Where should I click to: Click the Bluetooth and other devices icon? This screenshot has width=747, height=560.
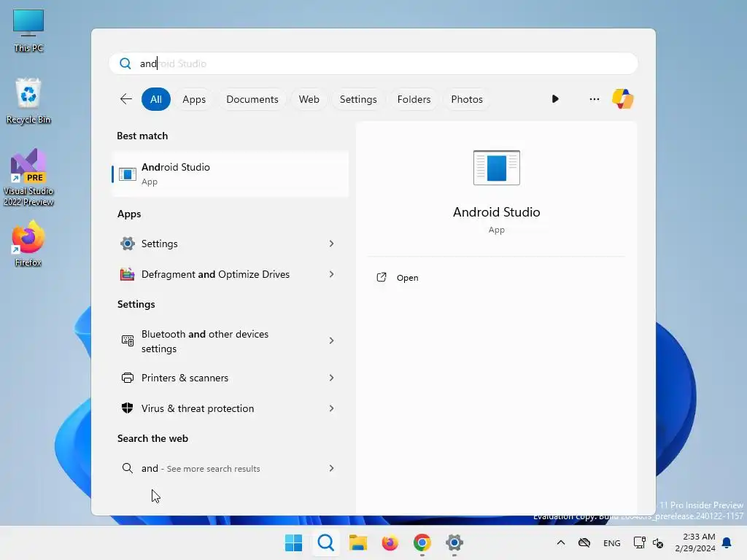click(x=127, y=341)
